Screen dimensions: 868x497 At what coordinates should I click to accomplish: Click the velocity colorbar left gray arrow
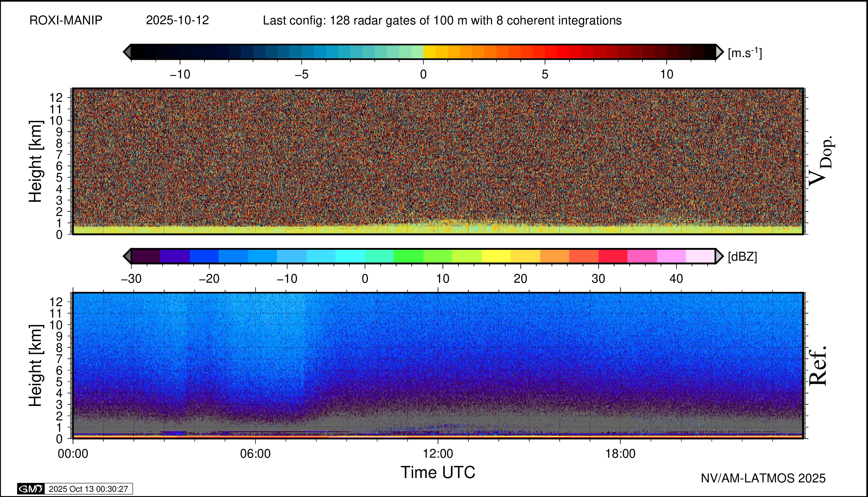pos(127,52)
